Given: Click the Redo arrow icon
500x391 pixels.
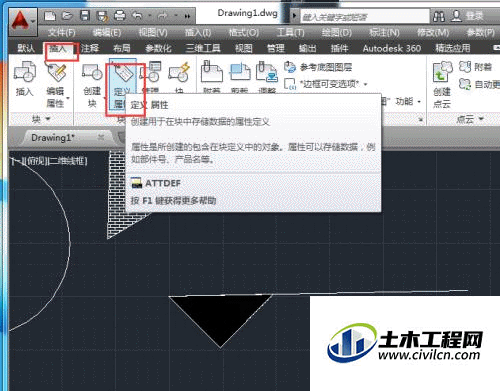Looking at the screenshot, I should [x=162, y=15].
